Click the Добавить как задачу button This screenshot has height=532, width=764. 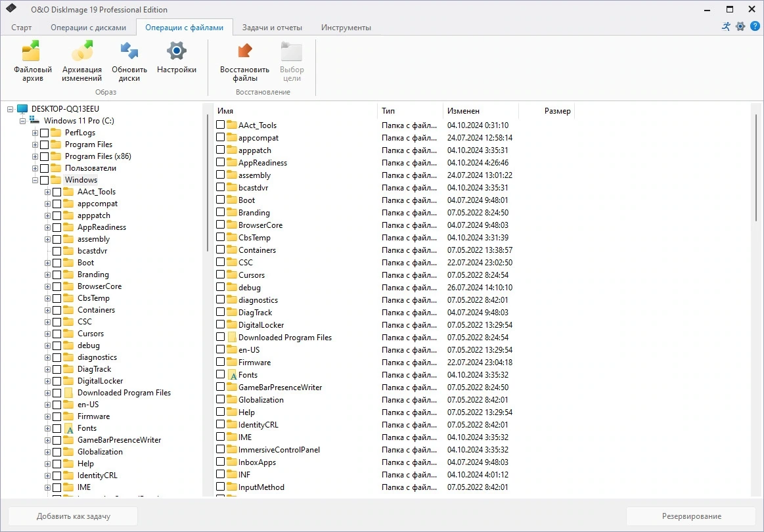73,516
